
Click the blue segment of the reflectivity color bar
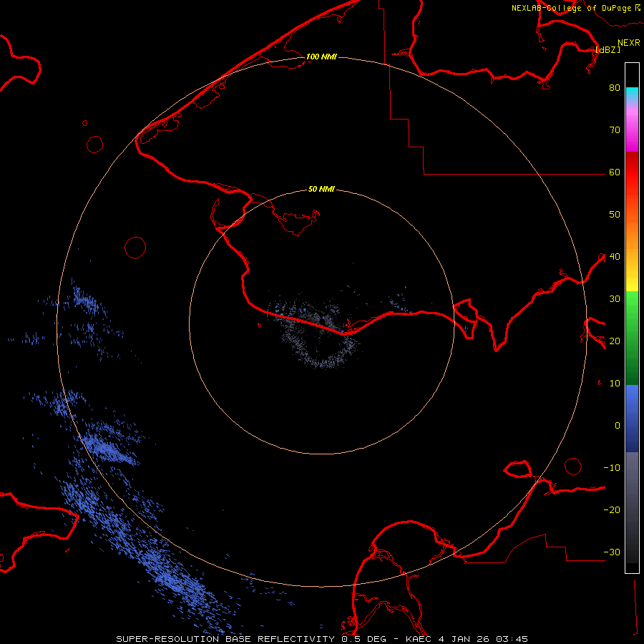pyautogui.click(x=632, y=419)
